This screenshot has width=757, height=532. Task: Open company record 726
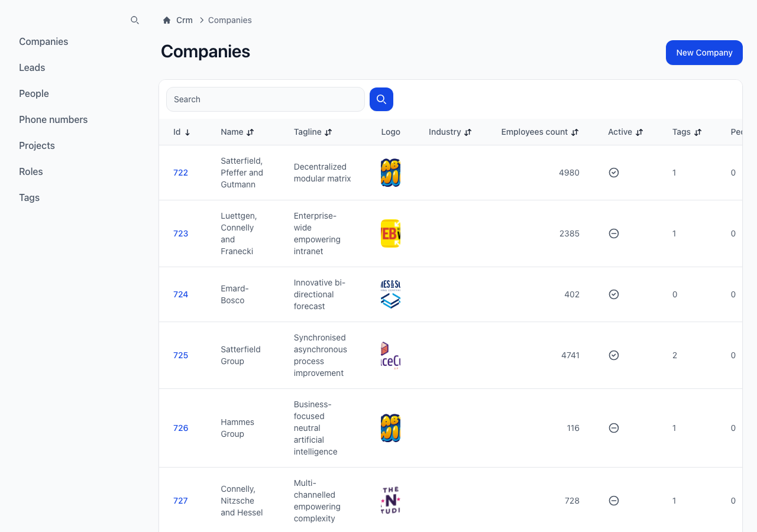pos(180,428)
